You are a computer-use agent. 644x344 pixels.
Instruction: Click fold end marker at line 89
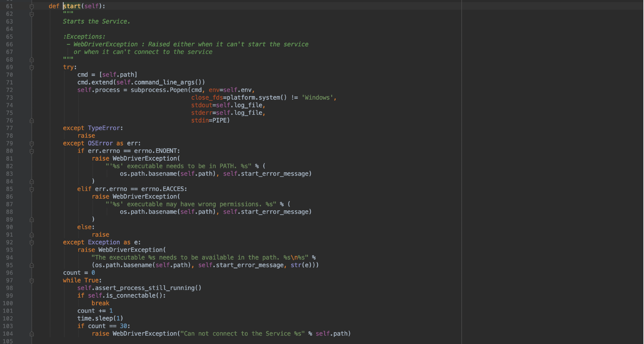tap(32, 219)
